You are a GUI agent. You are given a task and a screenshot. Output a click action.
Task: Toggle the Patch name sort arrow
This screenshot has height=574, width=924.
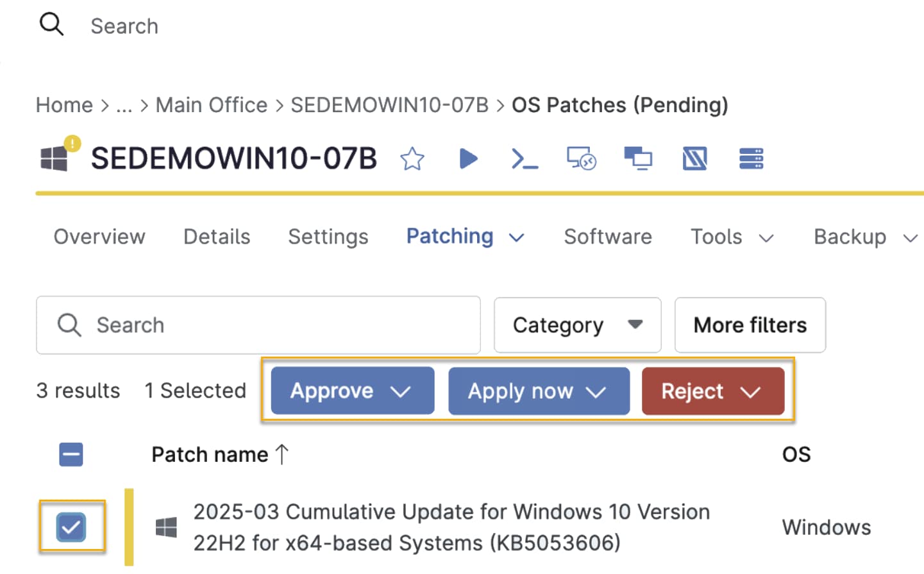point(282,453)
